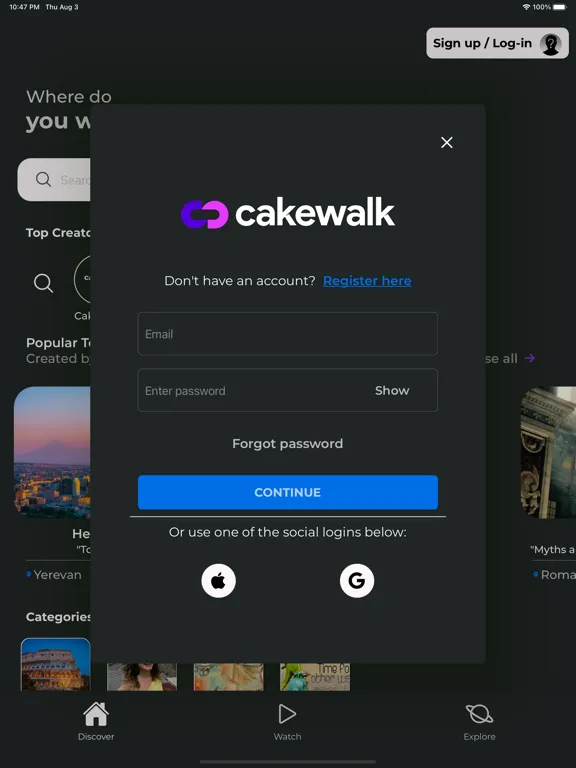Click the Register here link

(367, 281)
